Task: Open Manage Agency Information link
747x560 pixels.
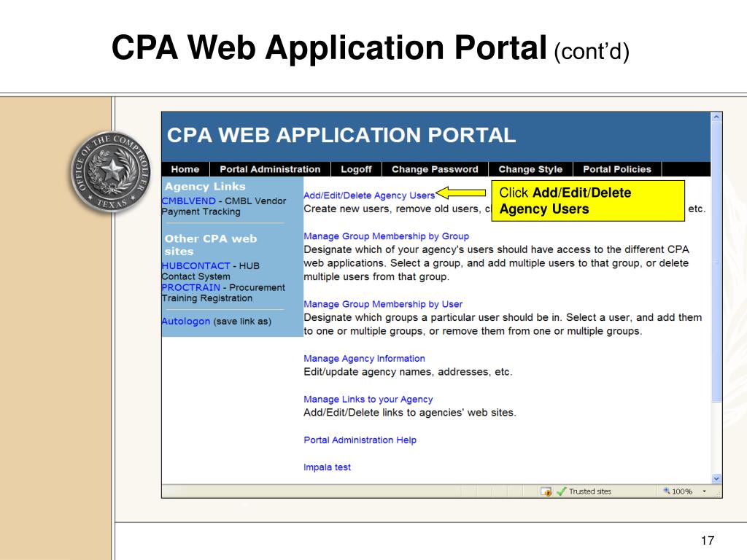Action: tap(365, 359)
